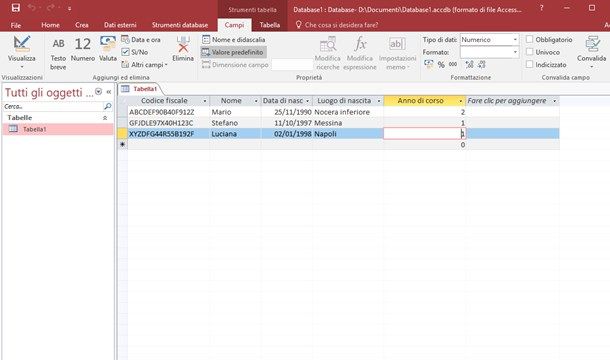Click Modifica ricerche icon
The image size is (610, 360).
tap(328, 54)
